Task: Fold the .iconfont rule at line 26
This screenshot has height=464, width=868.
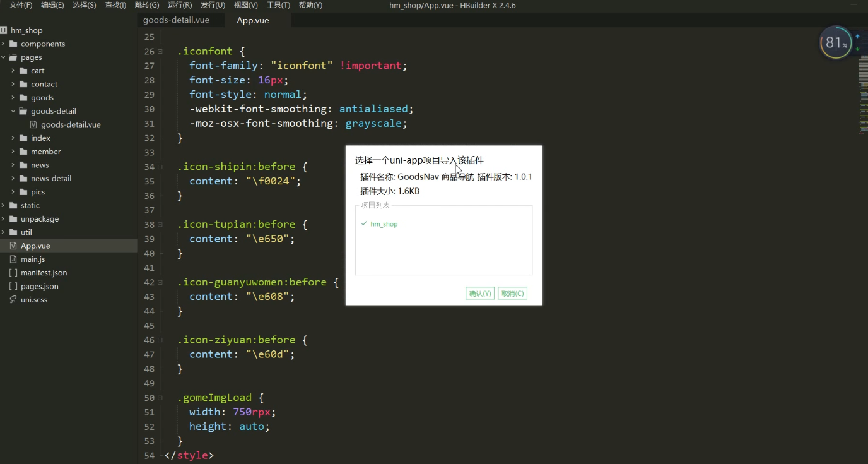Action: 160,51
